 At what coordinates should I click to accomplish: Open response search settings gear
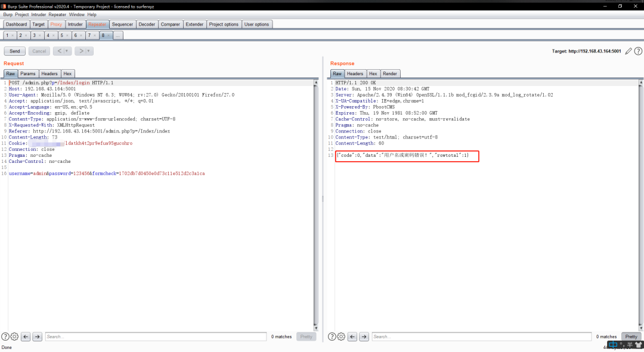pos(341,336)
